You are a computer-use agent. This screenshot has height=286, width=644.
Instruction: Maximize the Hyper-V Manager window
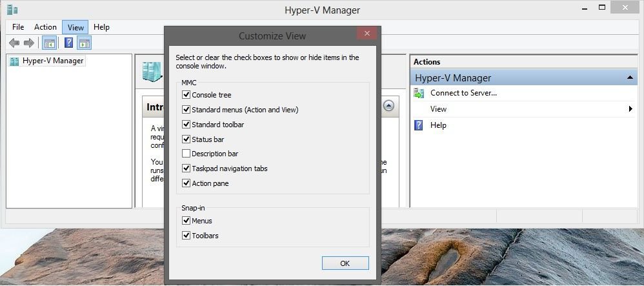602,7
